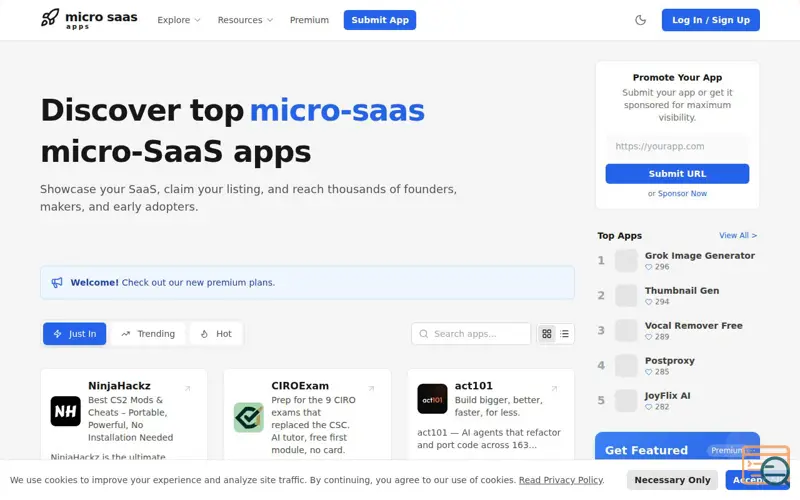Open act101 external link arrow
This screenshot has height=500, width=800.
point(555,389)
